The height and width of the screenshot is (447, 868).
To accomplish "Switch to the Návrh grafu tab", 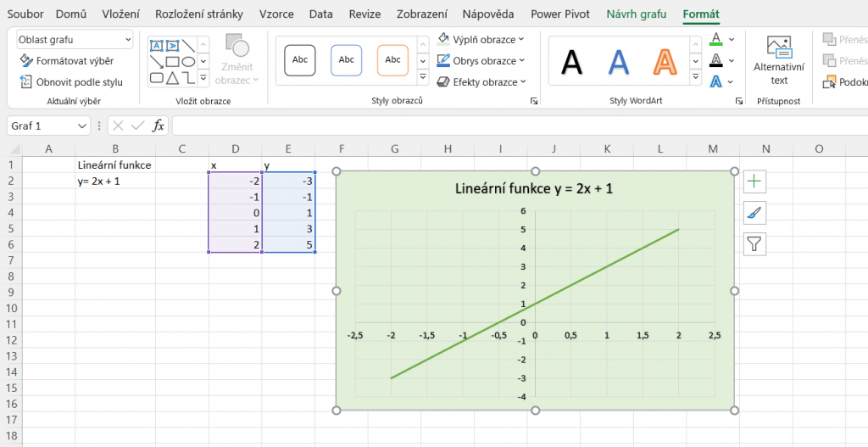I will [x=636, y=14].
